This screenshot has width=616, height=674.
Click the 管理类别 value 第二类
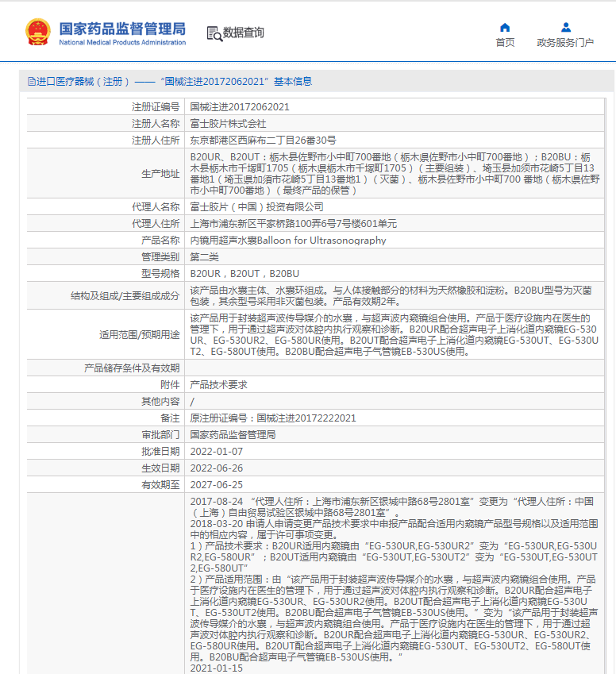[205, 257]
